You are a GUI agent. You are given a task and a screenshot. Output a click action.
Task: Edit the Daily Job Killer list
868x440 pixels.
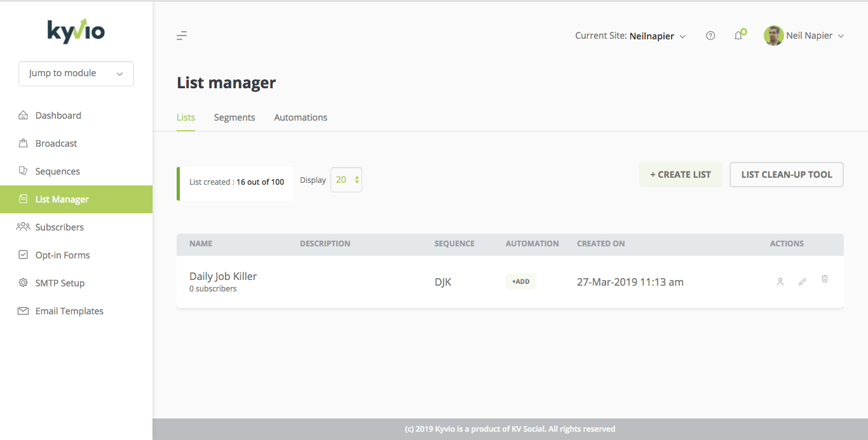coord(803,282)
